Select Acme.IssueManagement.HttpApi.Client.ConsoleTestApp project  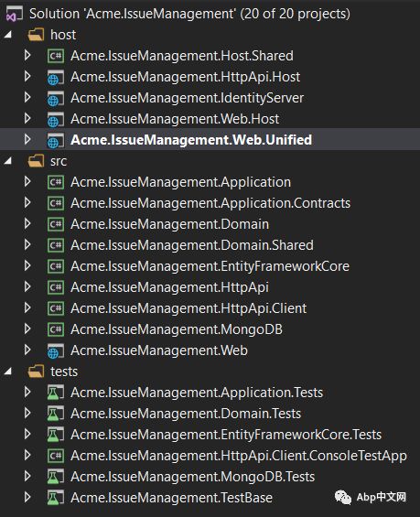click(239, 456)
